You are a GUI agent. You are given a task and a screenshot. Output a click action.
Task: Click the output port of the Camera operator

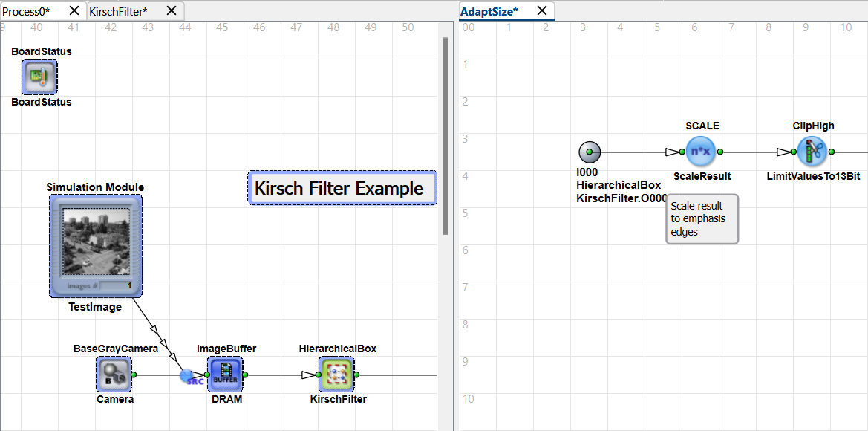pyautogui.click(x=134, y=375)
